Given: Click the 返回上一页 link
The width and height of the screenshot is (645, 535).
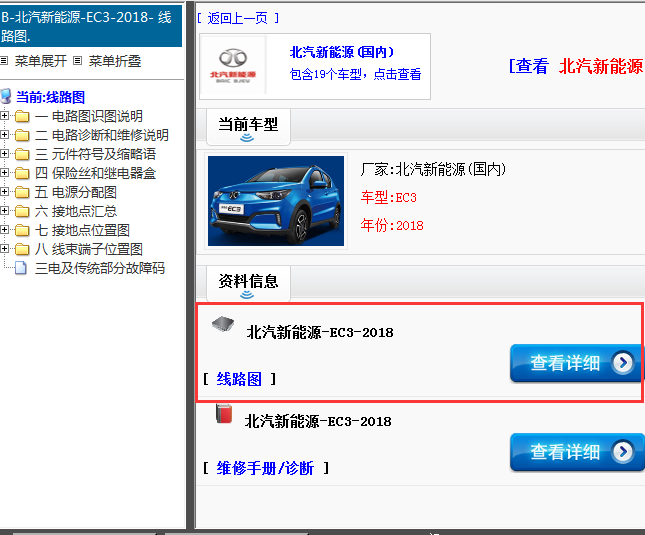Looking at the screenshot, I should (x=238, y=18).
